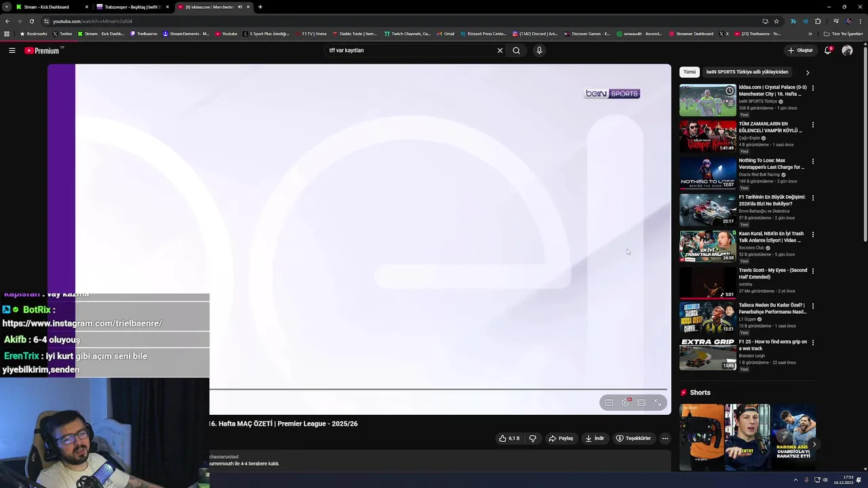The image size is (868, 488).
Task: Go back in browser history
Action: (x=7, y=21)
